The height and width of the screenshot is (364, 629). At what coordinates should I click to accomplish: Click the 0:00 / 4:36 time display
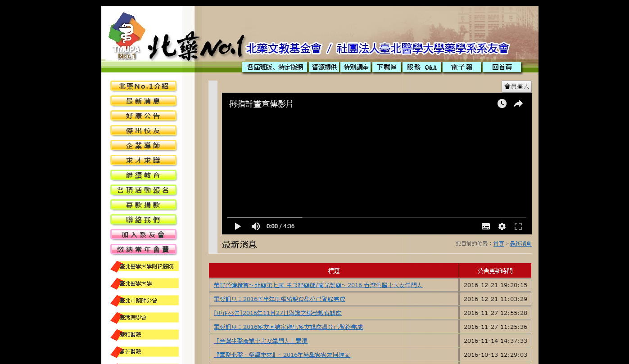coord(281,226)
